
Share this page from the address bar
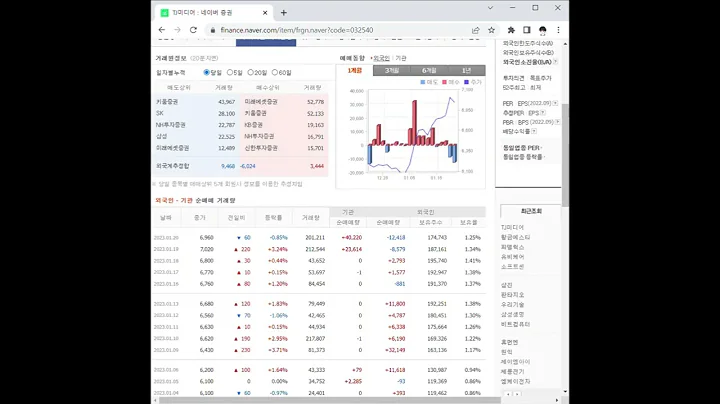click(x=476, y=30)
